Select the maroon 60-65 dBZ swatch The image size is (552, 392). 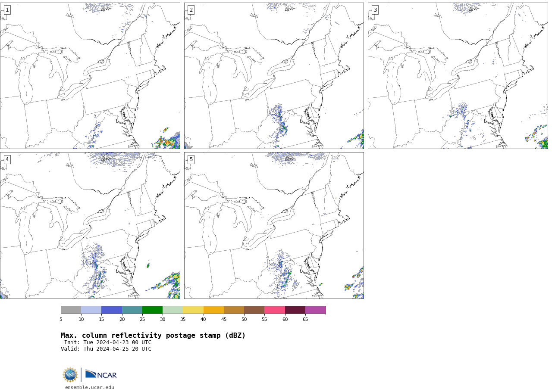click(295, 310)
